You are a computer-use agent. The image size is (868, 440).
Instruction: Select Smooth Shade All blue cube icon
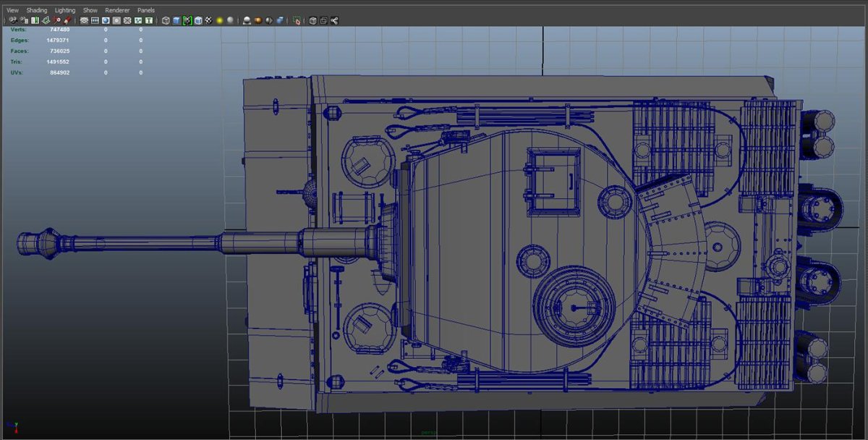[x=176, y=21]
